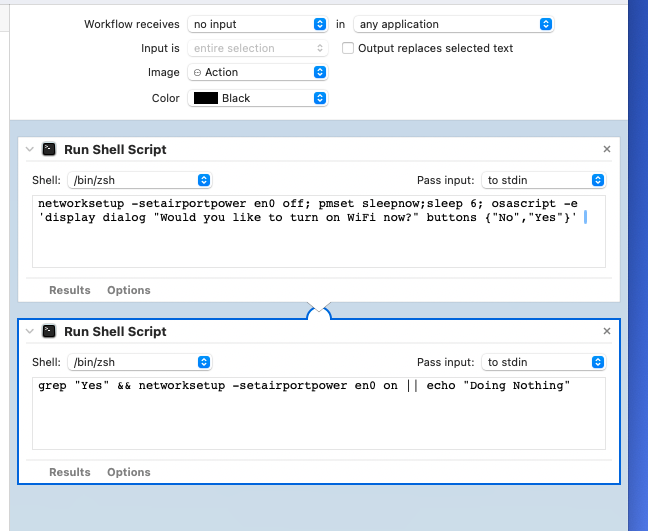Click the first 'Run Shell Script' title
The height and width of the screenshot is (531, 648).
(x=115, y=150)
